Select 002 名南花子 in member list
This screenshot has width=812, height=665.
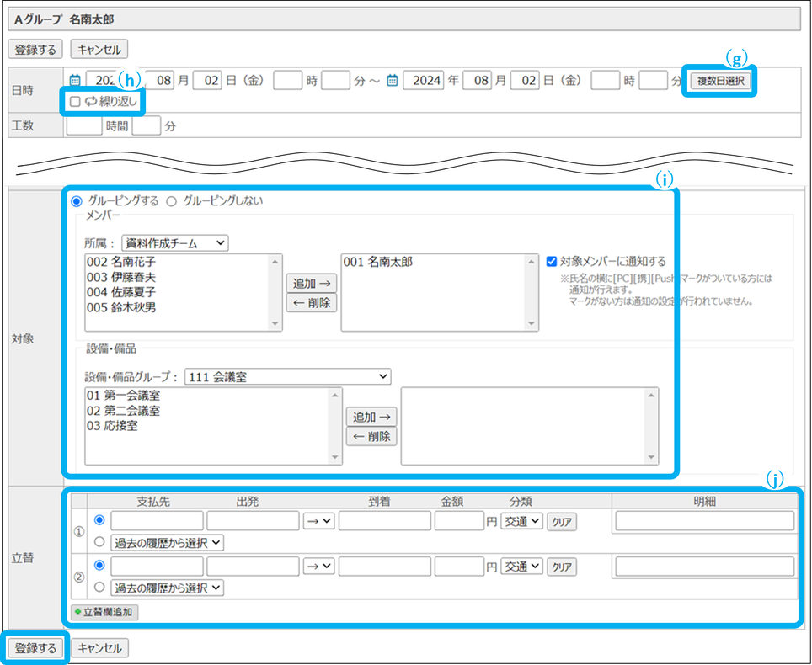[120, 262]
